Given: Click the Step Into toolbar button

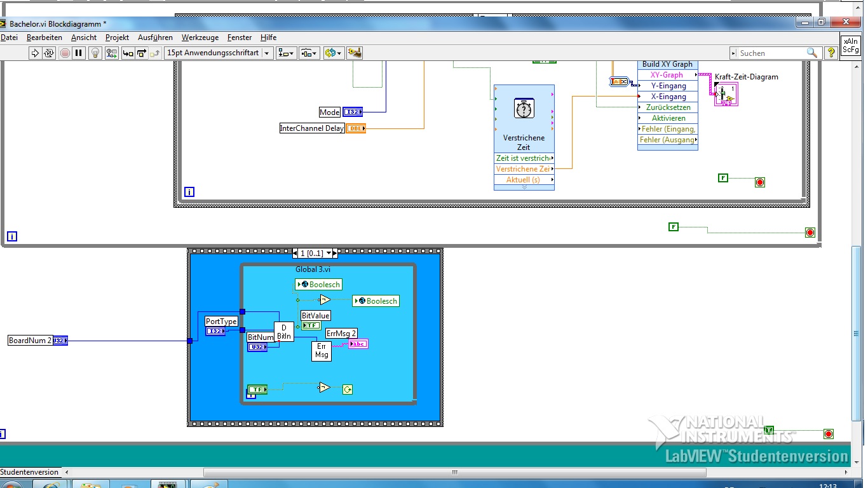Looking at the screenshot, I should 128,53.
